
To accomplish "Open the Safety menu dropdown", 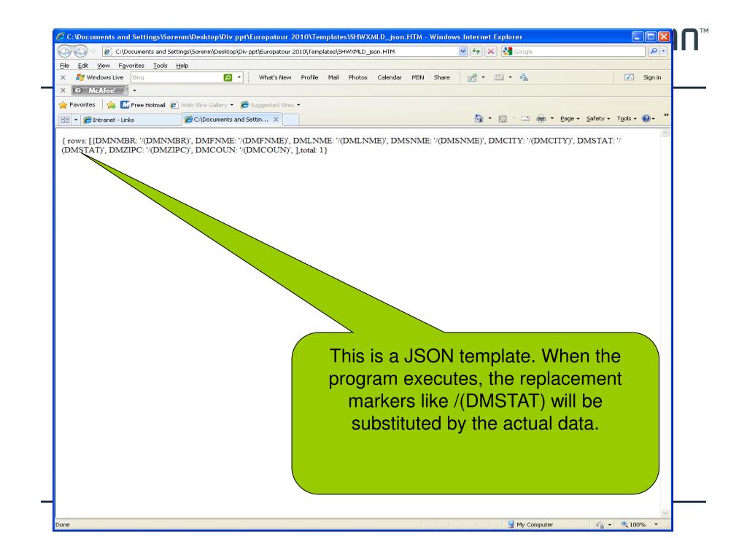I will point(598,119).
